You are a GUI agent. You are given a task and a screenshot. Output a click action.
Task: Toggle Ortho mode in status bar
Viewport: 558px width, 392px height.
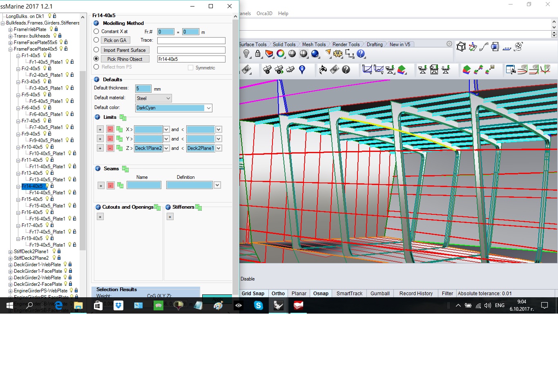pos(278,294)
